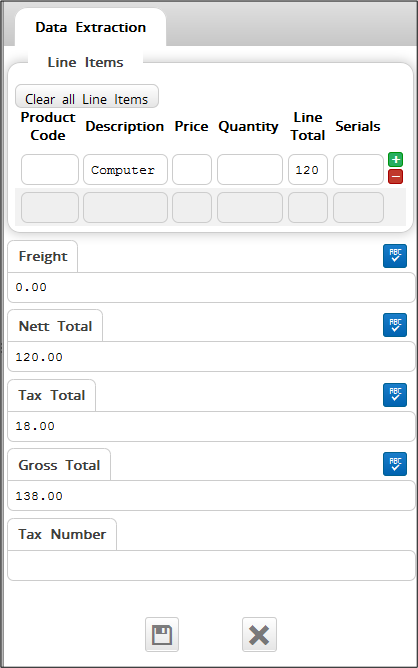This screenshot has width=418, height=668.
Task: Click the empty Tax Number input field
Action: click(x=211, y=565)
